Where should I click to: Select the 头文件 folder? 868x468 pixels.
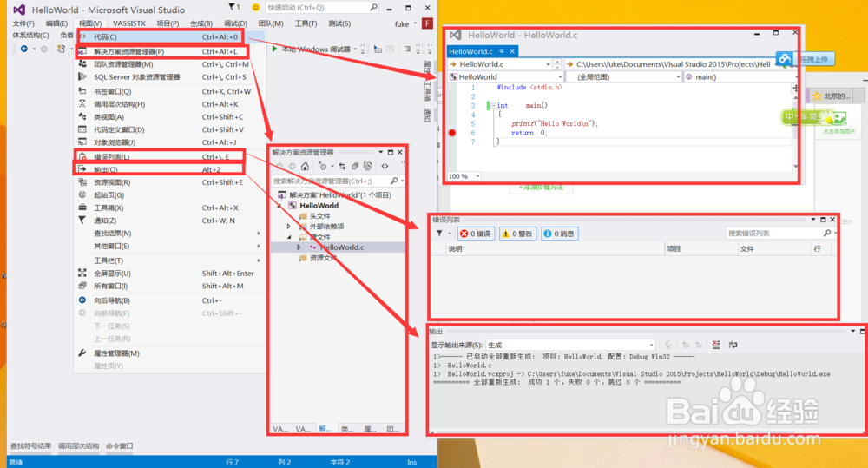pos(319,216)
